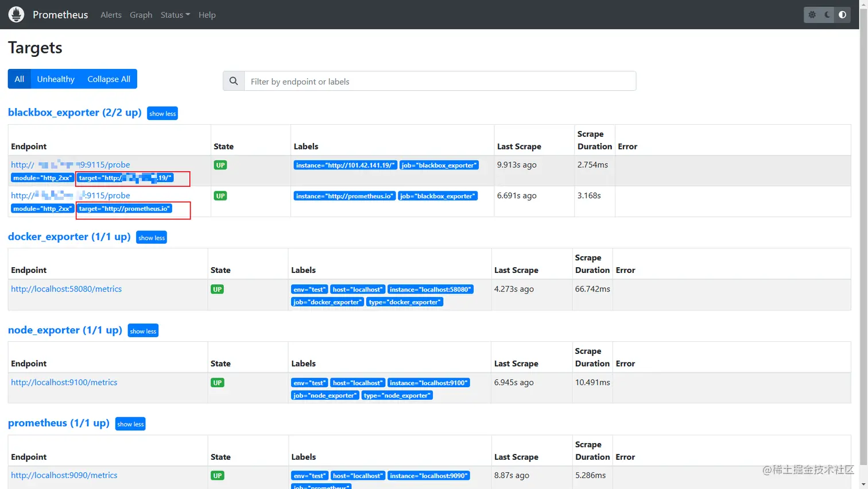Click the Prometheus flame logo
868x489 pixels.
16,14
